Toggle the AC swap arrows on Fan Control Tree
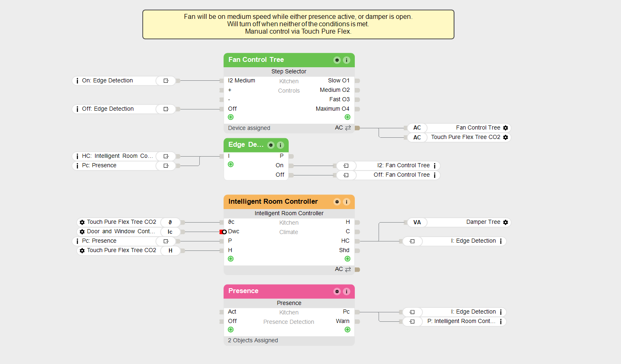This screenshot has height=364, width=621. tap(348, 128)
